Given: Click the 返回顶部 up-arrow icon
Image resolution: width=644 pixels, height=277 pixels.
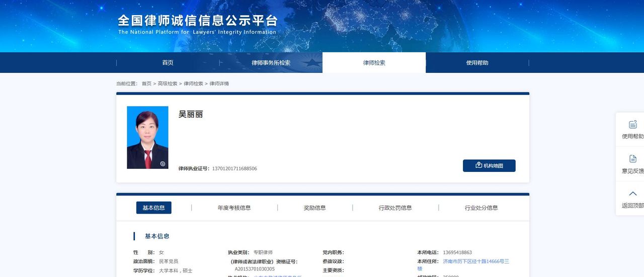Looking at the screenshot, I should 633,194.
